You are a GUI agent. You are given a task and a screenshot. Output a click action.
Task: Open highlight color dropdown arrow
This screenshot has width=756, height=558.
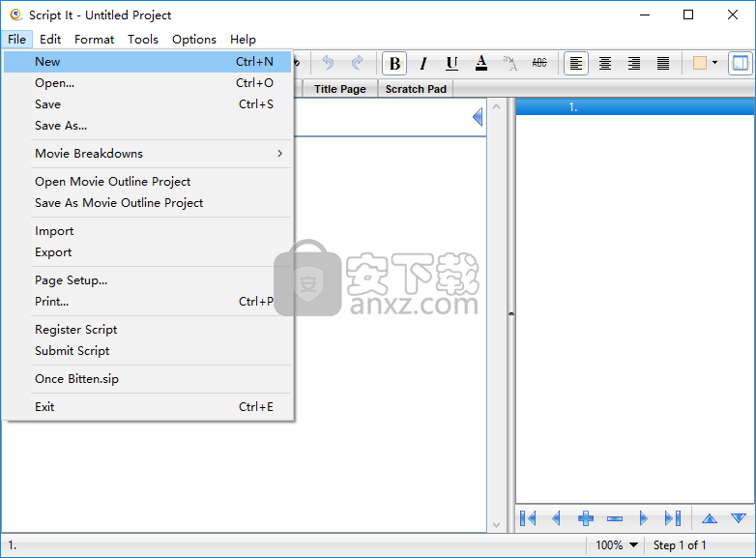coord(714,63)
